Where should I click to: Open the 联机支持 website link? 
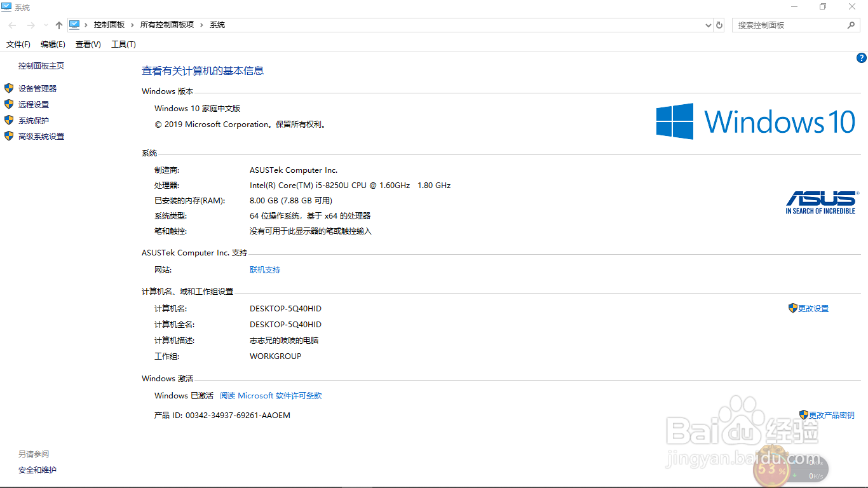pyautogui.click(x=265, y=270)
